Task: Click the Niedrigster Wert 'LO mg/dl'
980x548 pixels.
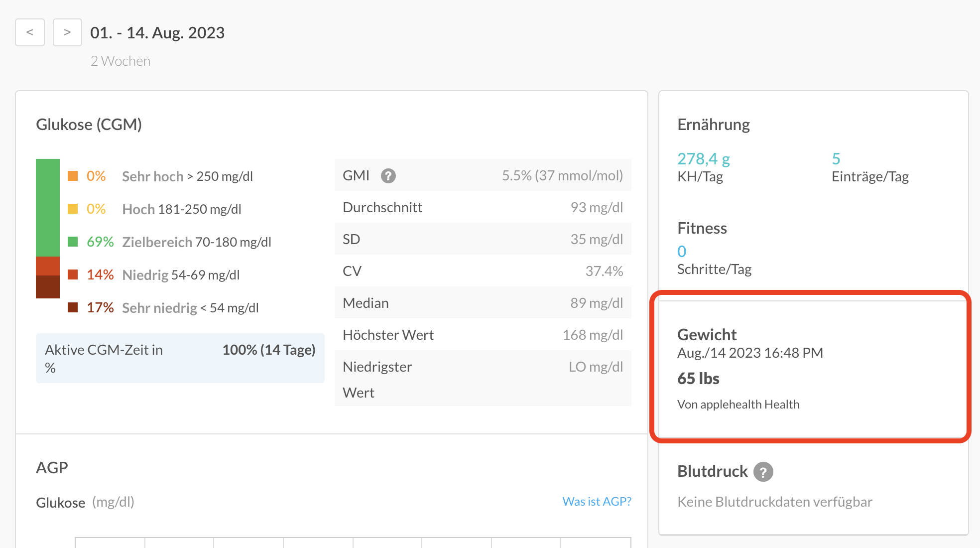Action: (x=596, y=367)
